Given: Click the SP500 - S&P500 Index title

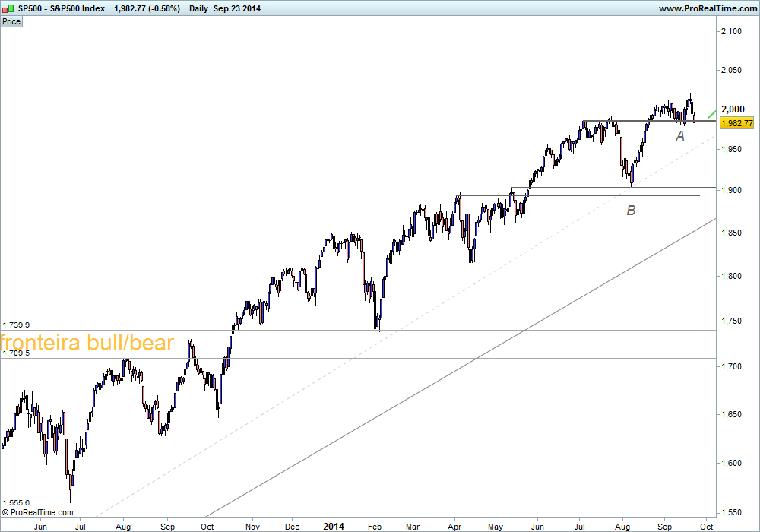Looking at the screenshot, I should (62, 8).
